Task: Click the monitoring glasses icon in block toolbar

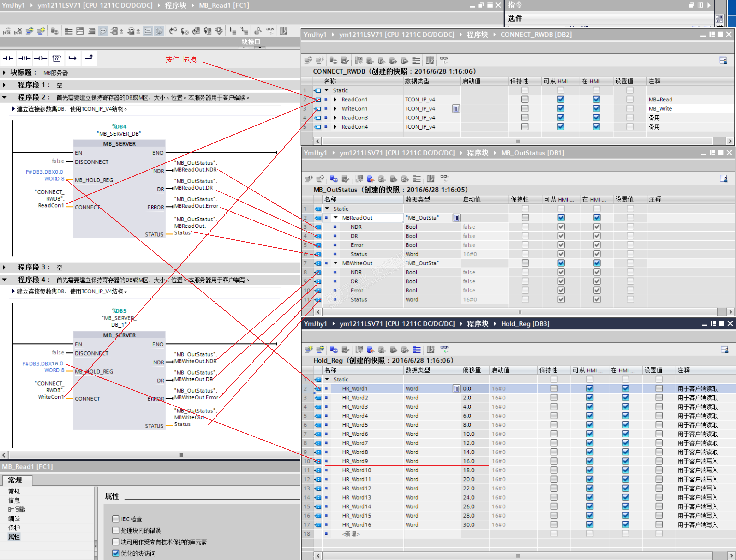Action: pyautogui.click(x=269, y=31)
